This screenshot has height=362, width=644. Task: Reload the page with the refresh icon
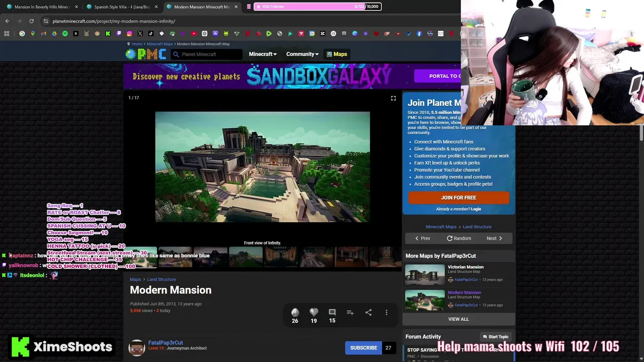[31, 21]
